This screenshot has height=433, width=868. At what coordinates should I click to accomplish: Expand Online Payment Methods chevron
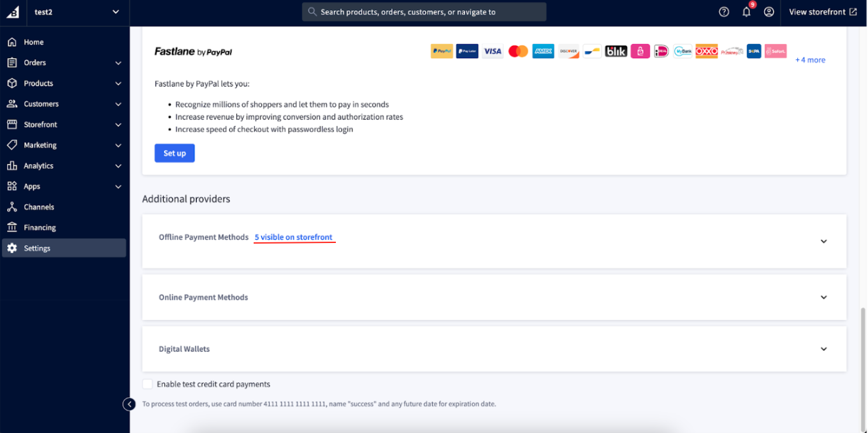[823, 298]
